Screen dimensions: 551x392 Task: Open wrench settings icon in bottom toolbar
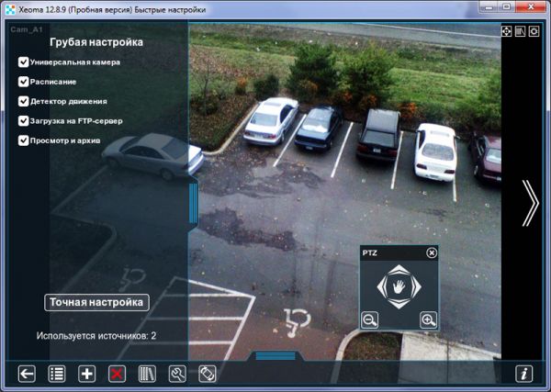tap(177, 374)
